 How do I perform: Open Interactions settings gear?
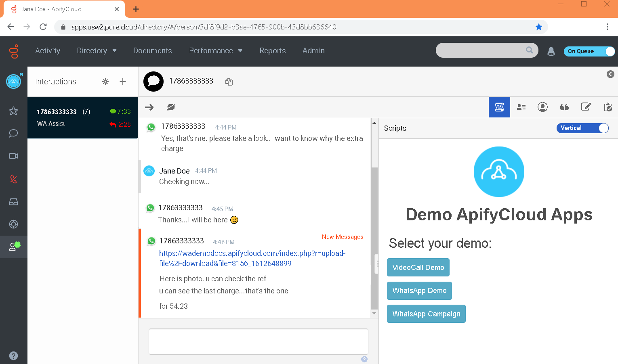click(x=105, y=82)
